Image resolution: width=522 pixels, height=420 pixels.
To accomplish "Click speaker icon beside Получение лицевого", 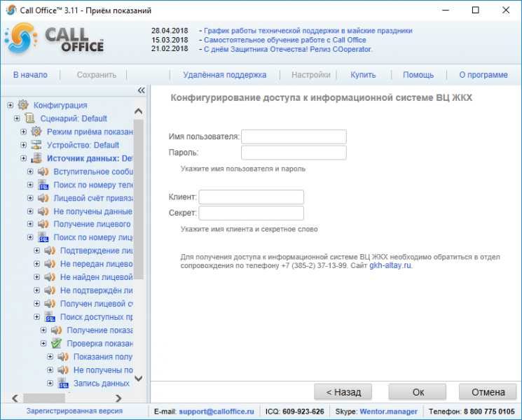I will coord(43,224).
